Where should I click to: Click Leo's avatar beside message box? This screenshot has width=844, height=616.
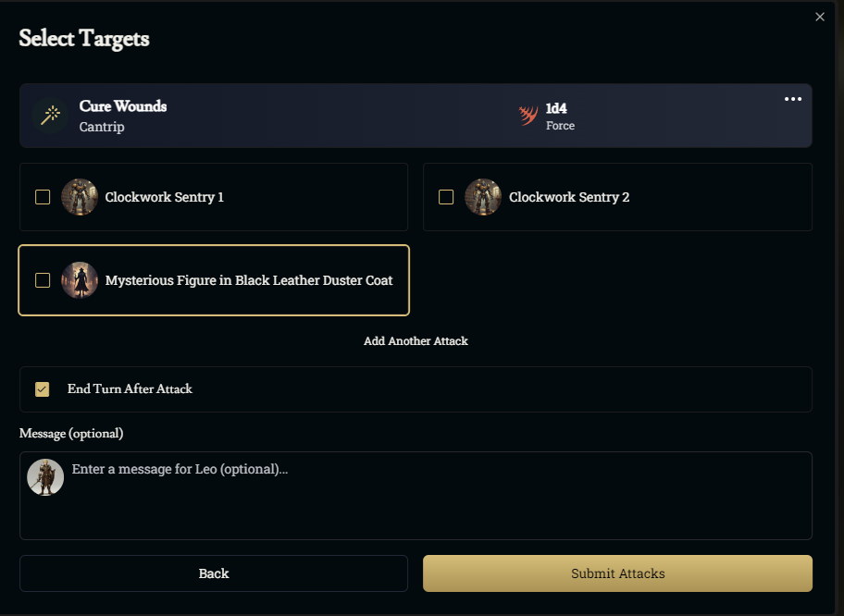point(45,476)
